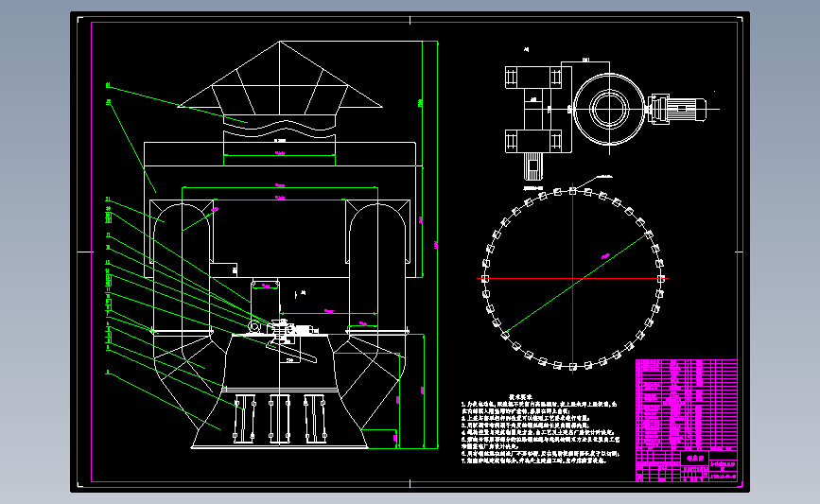Image resolution: width=820 pixels, height=504 pixels.
Task: Select the concentric ring in the top view
Action: 609,110
